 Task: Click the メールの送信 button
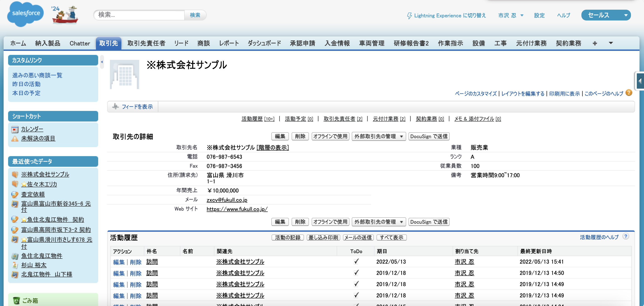click(358, 238)
